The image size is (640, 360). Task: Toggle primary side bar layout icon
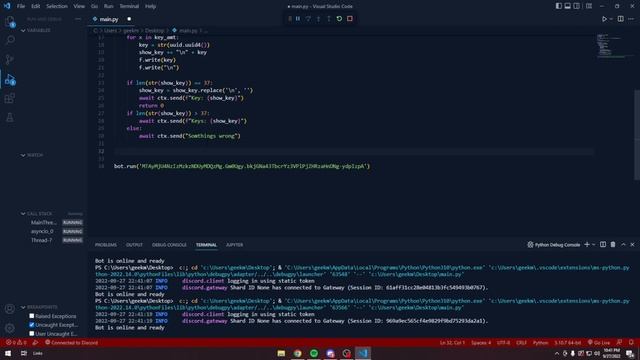(558, 6)
